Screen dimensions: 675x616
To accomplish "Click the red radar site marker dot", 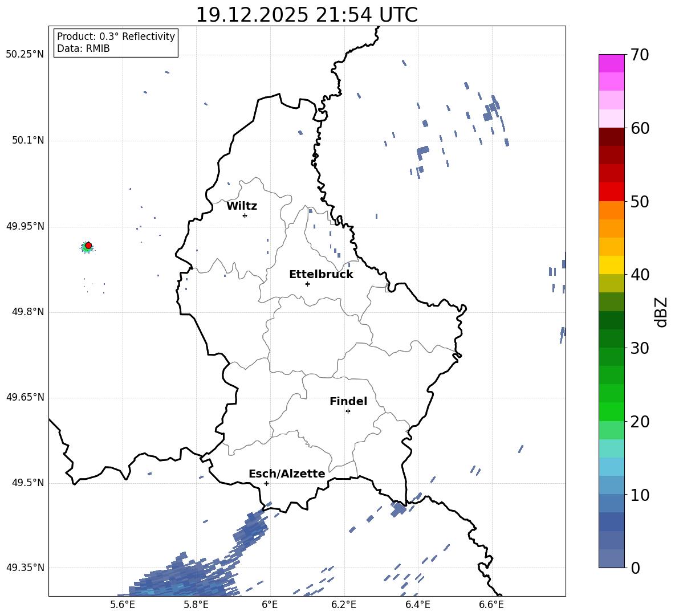I will click(88, 246).
